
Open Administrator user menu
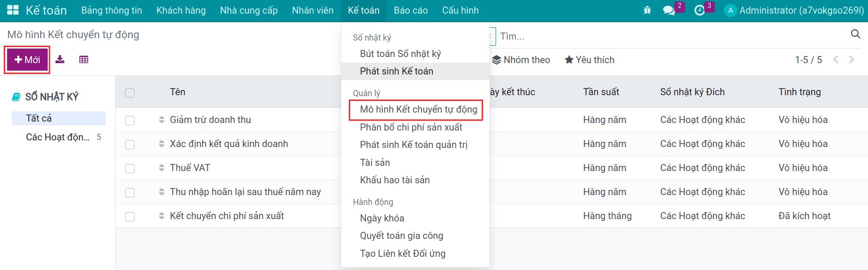pos(794,10)
